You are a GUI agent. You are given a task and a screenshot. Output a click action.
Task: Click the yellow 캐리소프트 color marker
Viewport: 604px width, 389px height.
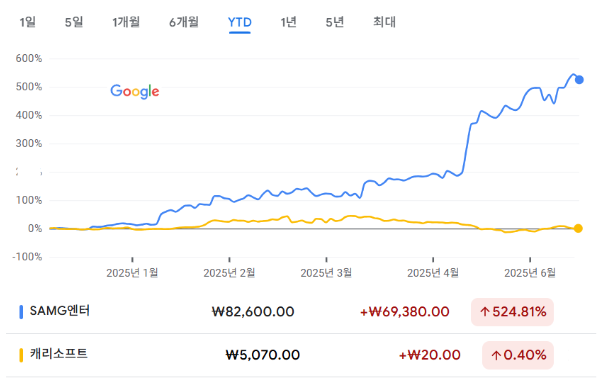coord(21,355)
